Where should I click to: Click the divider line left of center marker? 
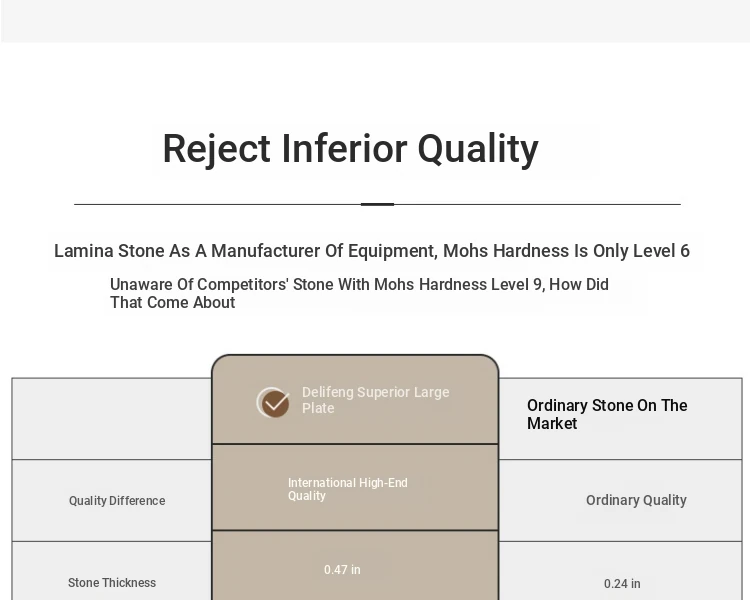(x=215, y=204)
